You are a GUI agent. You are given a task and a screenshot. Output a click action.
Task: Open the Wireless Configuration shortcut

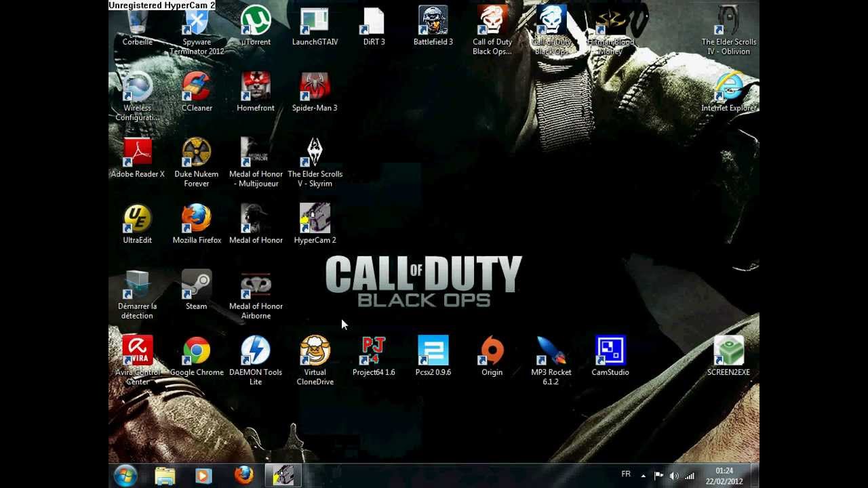(x=138, y=98)
